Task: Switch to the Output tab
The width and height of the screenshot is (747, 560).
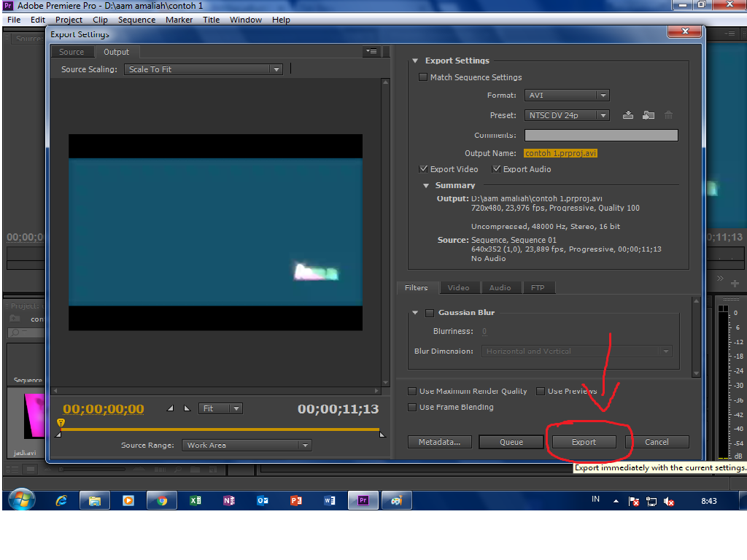Action: 116,52
